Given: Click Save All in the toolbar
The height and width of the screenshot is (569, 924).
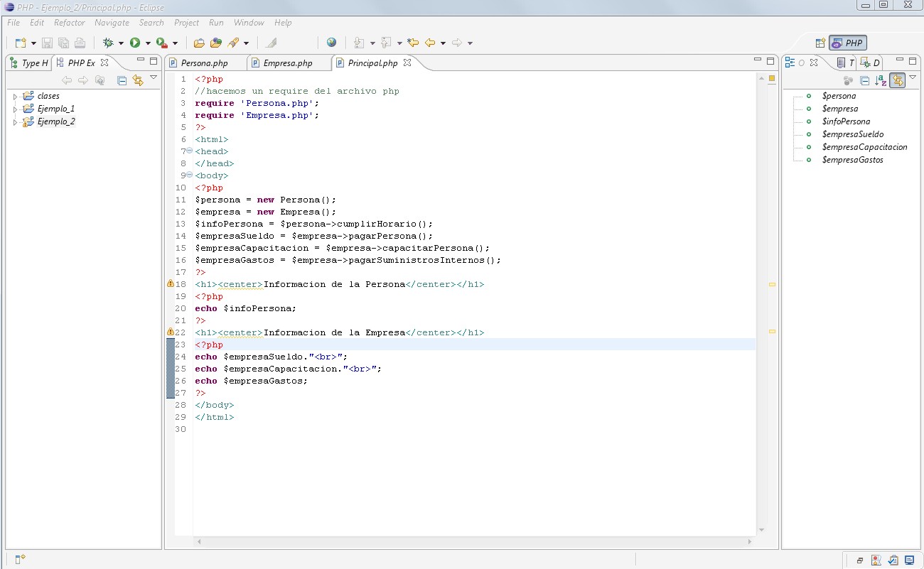Looking at the screenshot, I should tap(63, 43).
